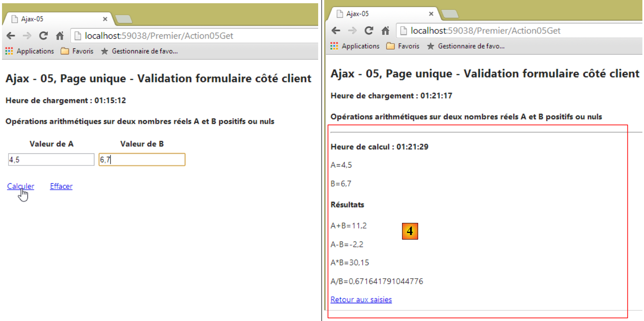Open Applications grid in the form page bookmarks bar
Image resolution: width=644 pixels, height=321 pixels.
tap(29, 51)
